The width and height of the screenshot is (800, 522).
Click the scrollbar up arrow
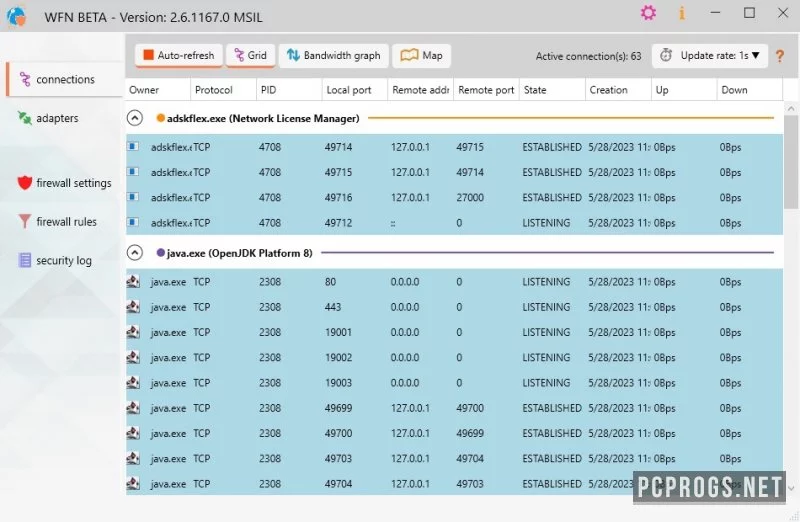[791, 108]
